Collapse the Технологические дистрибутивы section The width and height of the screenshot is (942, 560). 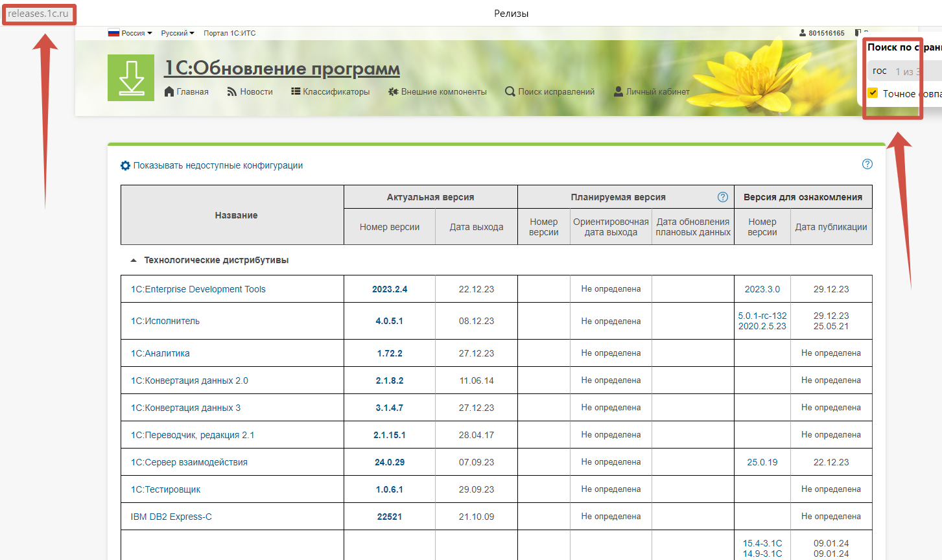[x=134, y=261]
